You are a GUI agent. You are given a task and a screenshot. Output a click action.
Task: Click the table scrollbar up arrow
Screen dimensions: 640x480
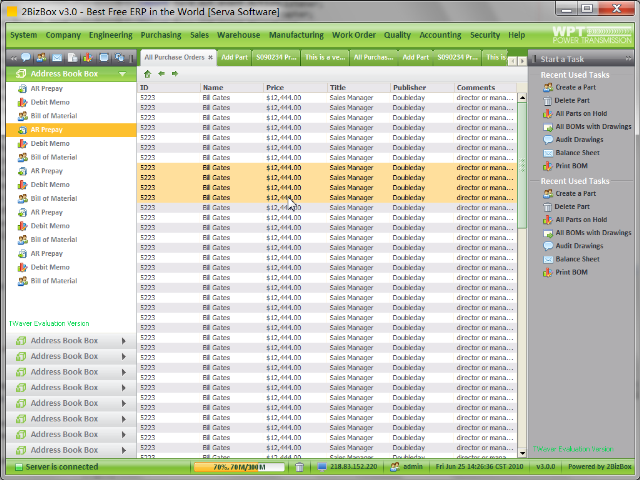(x=522, y=98)
